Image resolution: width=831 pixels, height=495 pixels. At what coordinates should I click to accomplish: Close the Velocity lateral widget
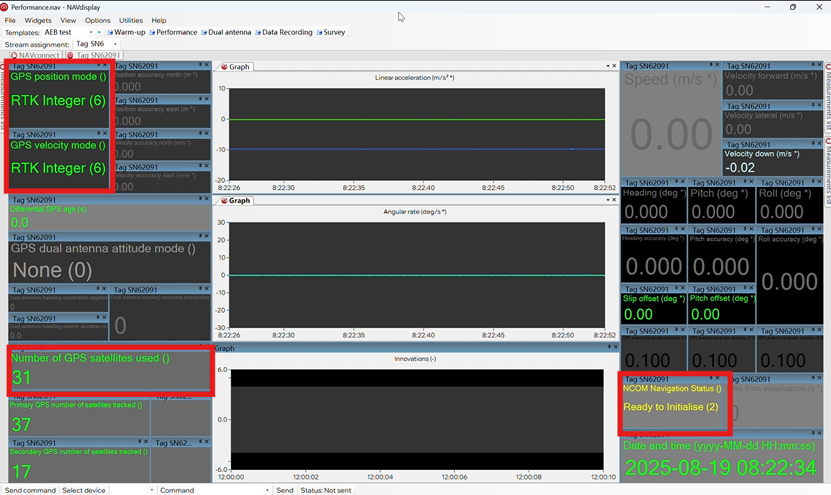[x=819, y=105]
